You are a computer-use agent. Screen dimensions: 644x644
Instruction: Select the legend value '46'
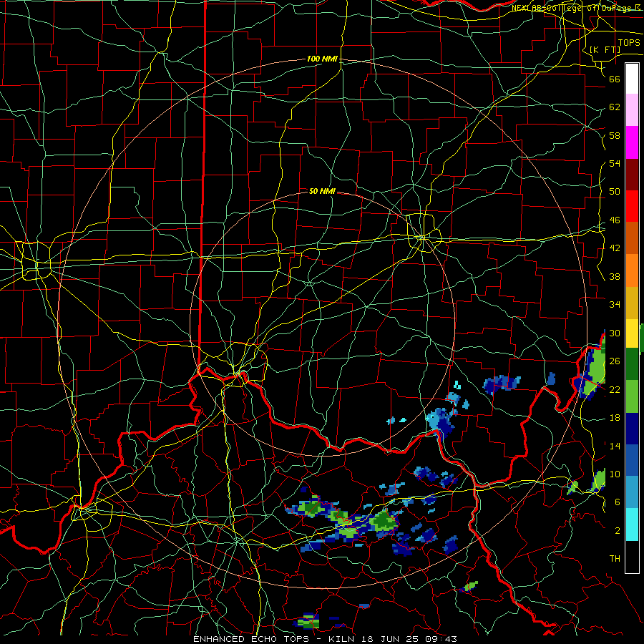coord(615,220)
